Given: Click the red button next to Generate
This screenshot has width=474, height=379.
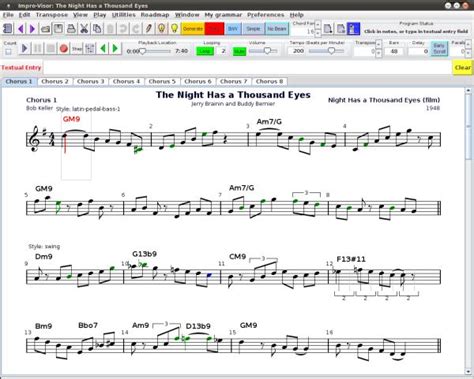Looking at the screenshot, I should (214, 29).
